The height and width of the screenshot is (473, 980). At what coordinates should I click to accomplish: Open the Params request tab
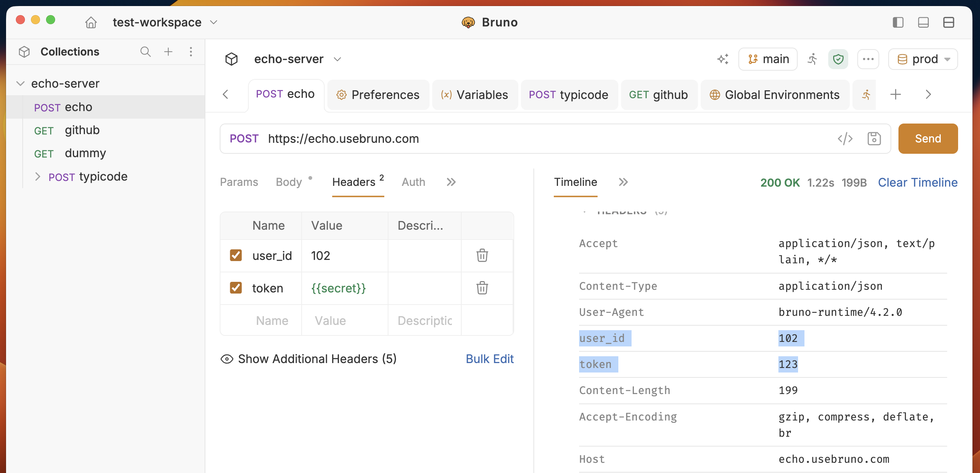point(239,182)
